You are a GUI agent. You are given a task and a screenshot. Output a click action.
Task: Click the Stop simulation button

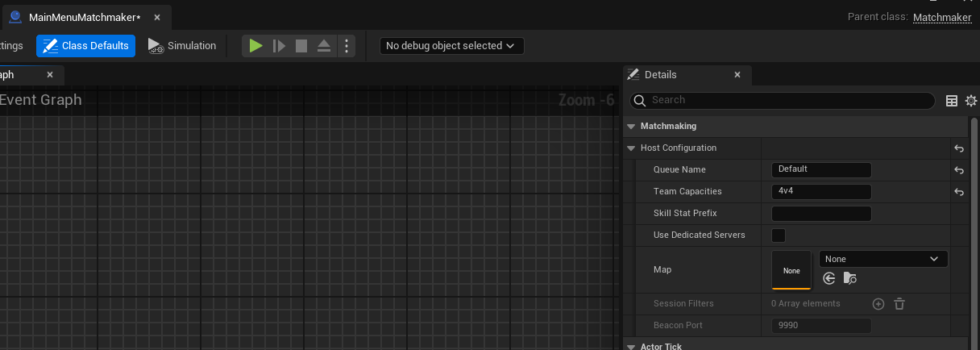click(x=301, y=46)
